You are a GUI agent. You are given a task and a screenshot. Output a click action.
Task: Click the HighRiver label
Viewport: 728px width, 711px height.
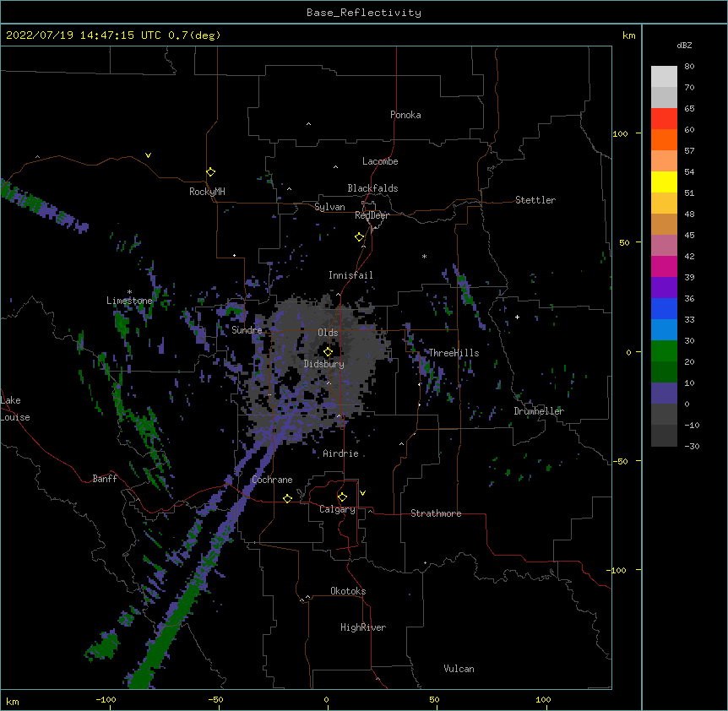tap(363, 627)
